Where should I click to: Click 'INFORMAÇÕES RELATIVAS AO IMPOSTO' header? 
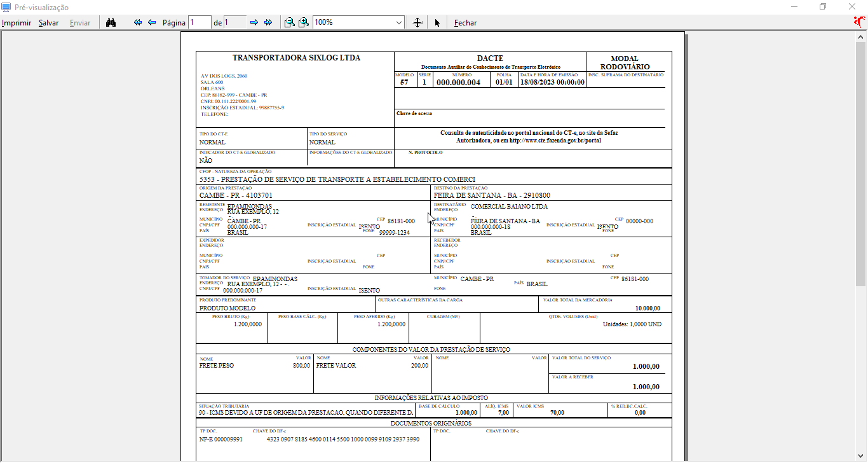click(431, 397)
